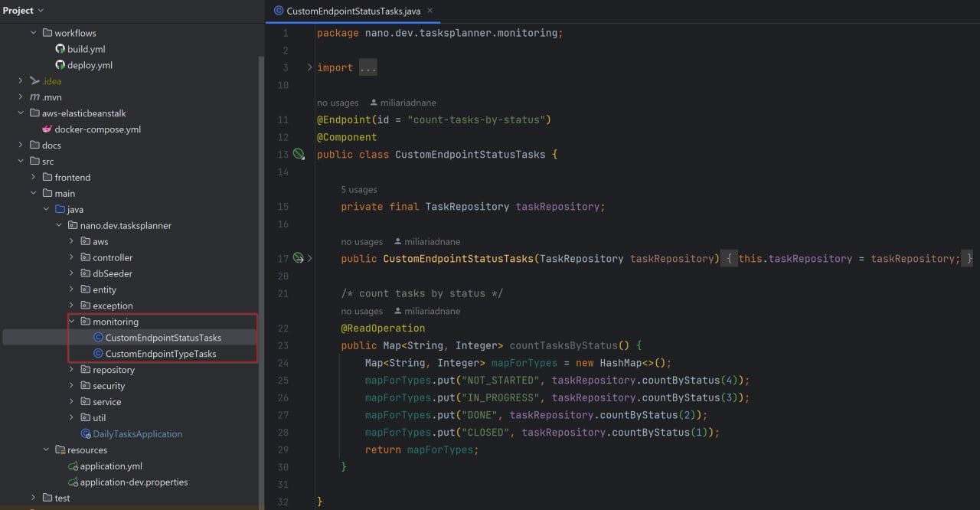The height and width of the screenshot is (510, 980).
Task: Click the gutter bean icon beside the constructor
Action: (298, 259)
